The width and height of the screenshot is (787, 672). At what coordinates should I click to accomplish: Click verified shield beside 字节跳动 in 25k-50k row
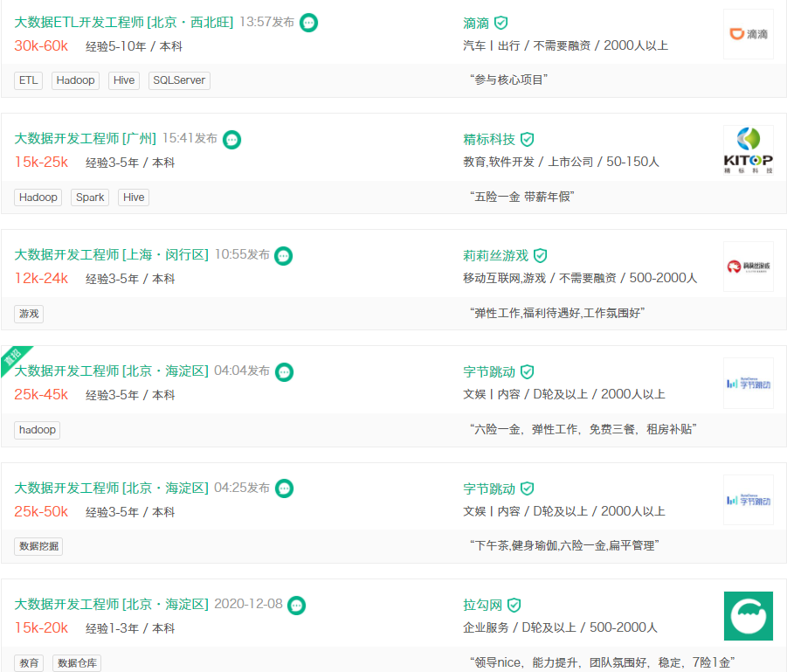coord(527,488)
